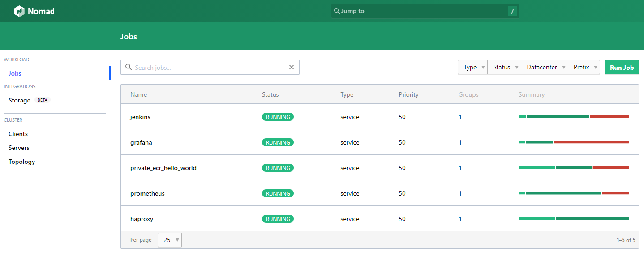Screen dimensions: 644x264
Task: Click RUNNING badge in prometheus row
Action: tap(278, 193)
